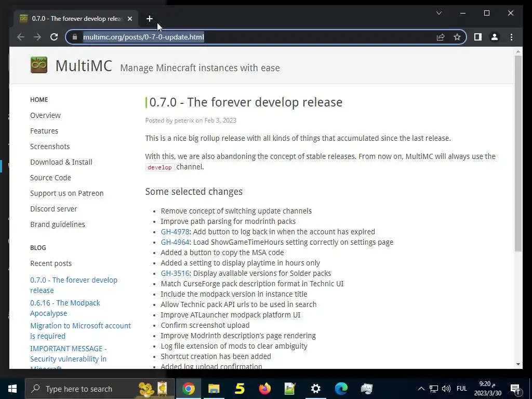Show hidden system tray icons
This screenshot has height=399, width=532.
(x=421, y=389)
